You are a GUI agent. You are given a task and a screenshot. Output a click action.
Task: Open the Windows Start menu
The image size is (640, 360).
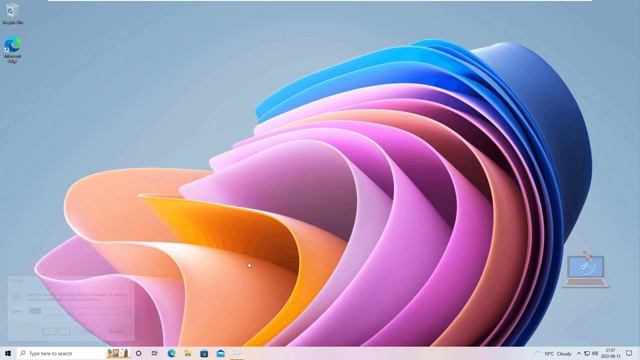8,353
